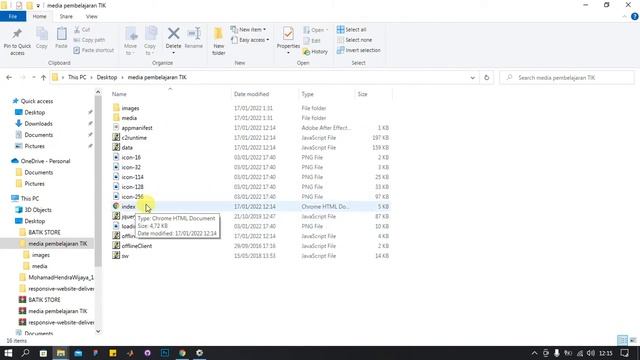Switch to the View ribbon tab

91,16
